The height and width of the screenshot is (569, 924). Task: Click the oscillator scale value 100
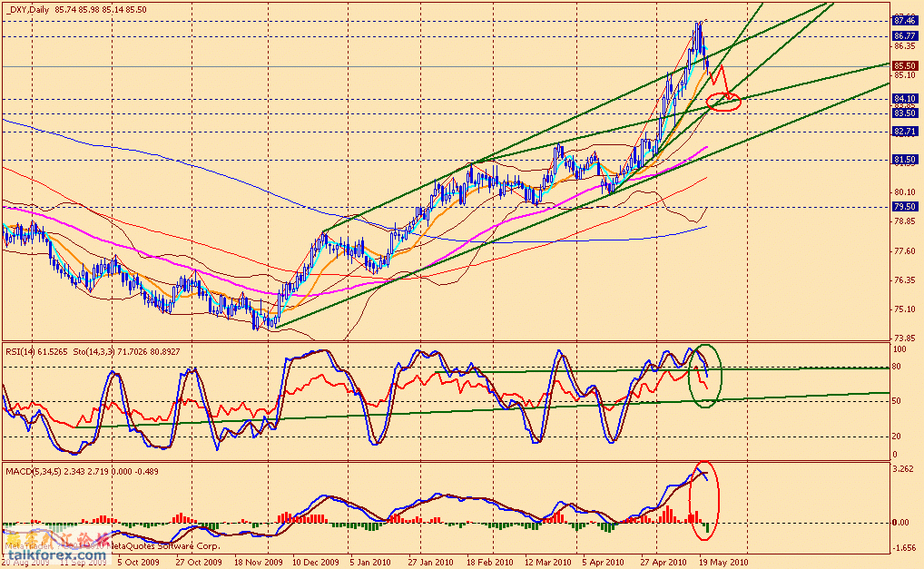tap(899, 349)
